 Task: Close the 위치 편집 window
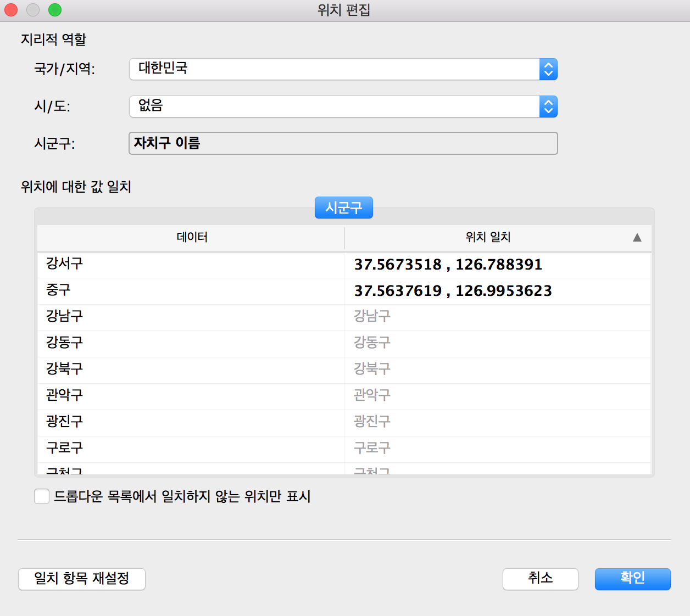(11, 10)
